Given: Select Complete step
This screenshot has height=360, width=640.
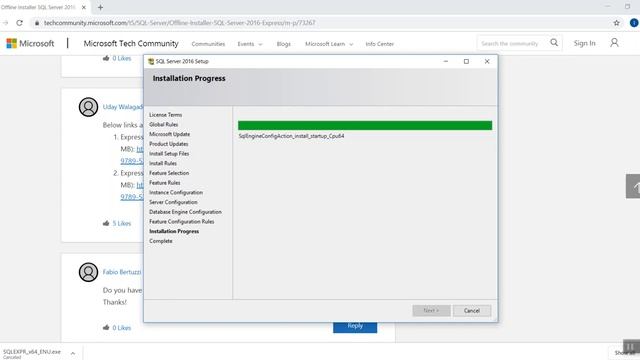Looking at the screenshot, I should click(161, 241).
